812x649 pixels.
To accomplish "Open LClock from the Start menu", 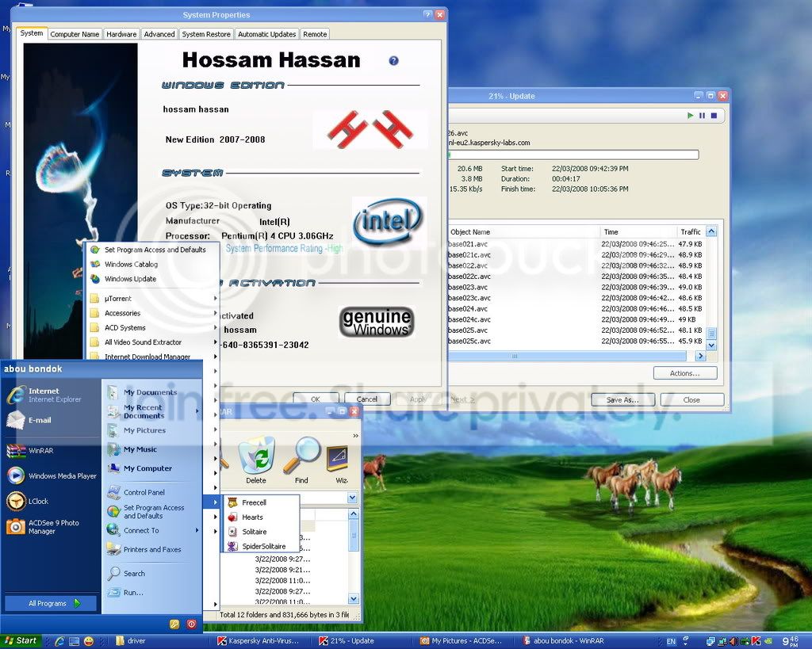I will [51, 501].
